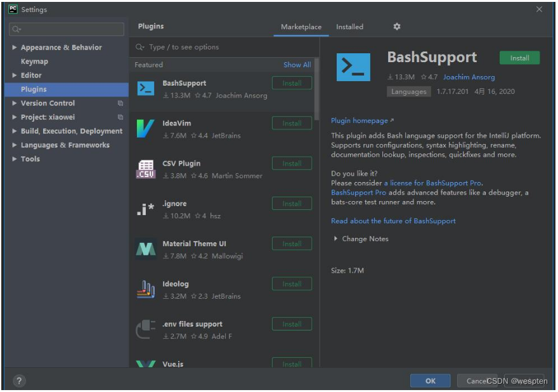
Task: Click the plugin list vertical scrollbar
Action: (316, 89)
